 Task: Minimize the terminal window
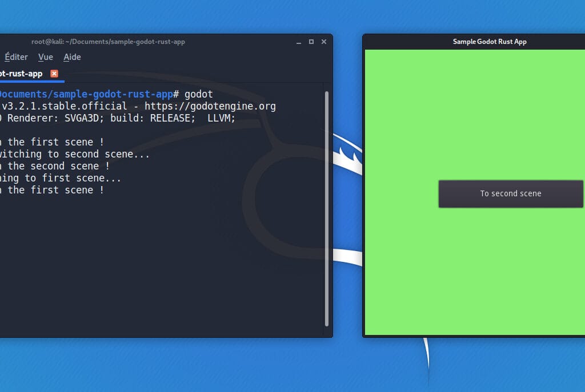tap(298, 42)
